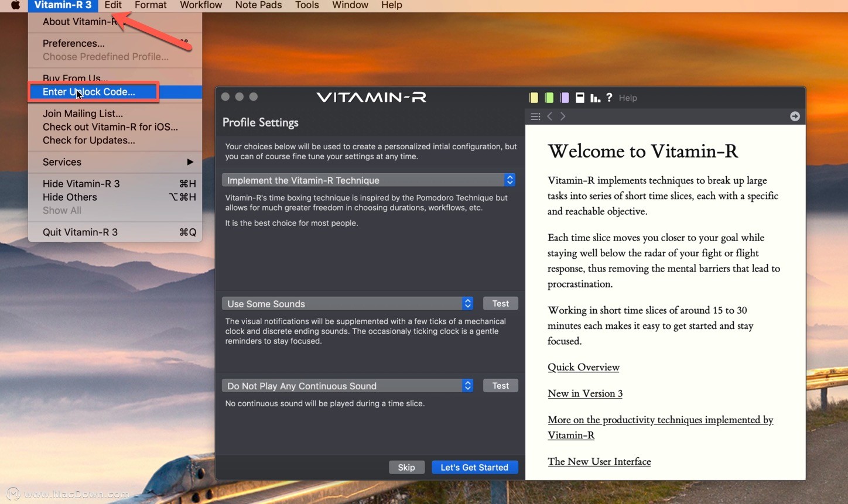
Task: Show the statistics bar chart panel
Action: coord(595,98)
